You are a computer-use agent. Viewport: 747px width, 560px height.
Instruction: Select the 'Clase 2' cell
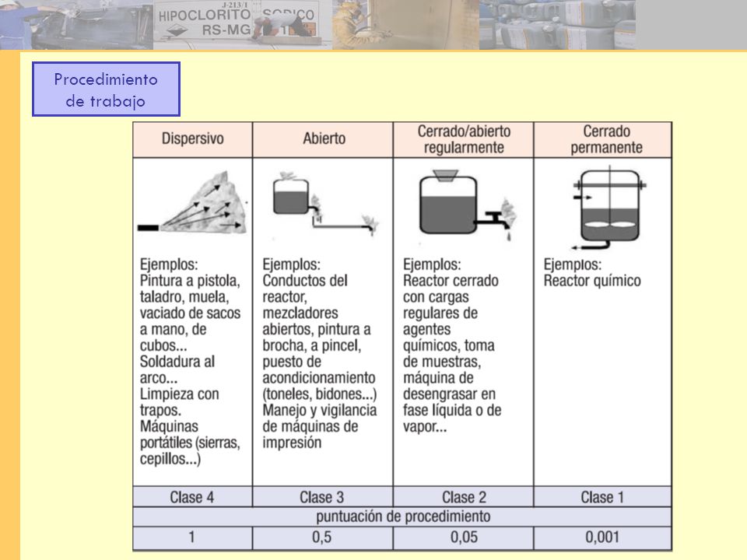(464, 497)
